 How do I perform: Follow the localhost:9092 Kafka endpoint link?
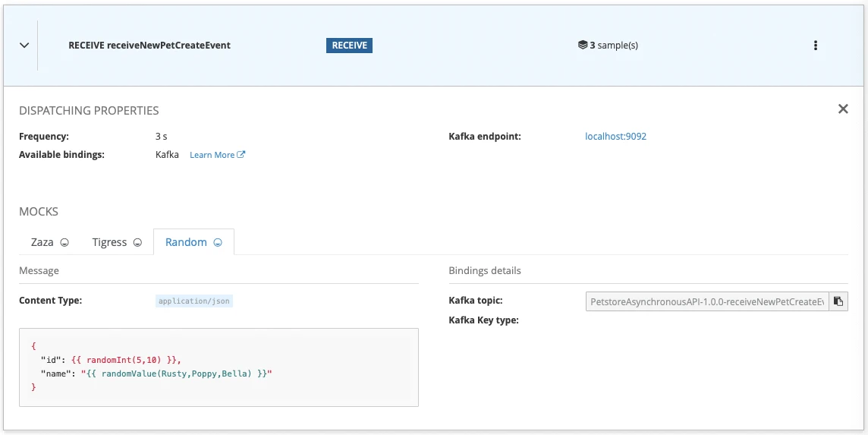pos(615,137)
